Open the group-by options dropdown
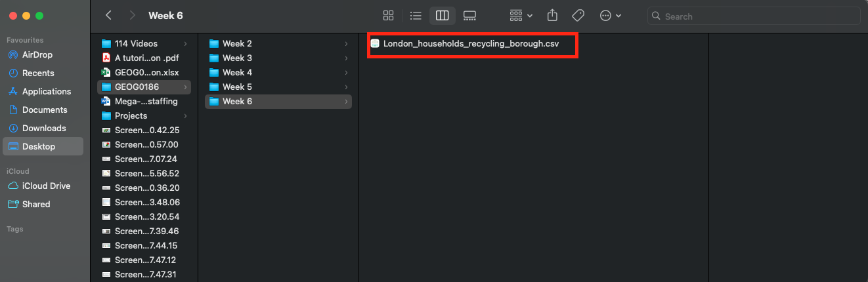This screenshot has width=868, height=282. [521, 15]
